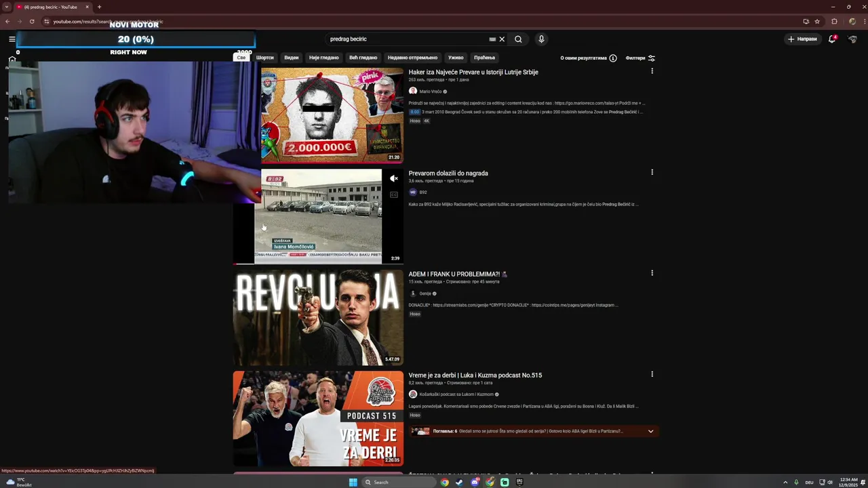Unmute the 'Prevarom dolazili do nagrada' preview
This screenshot has width=868, height=488.
(x=394, y=178)
